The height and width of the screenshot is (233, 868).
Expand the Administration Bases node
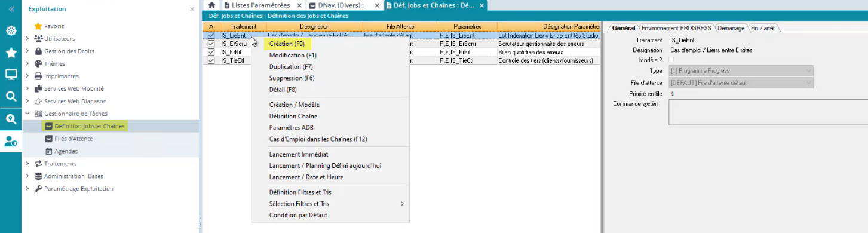pyautogui.click(x=27, y=176)
